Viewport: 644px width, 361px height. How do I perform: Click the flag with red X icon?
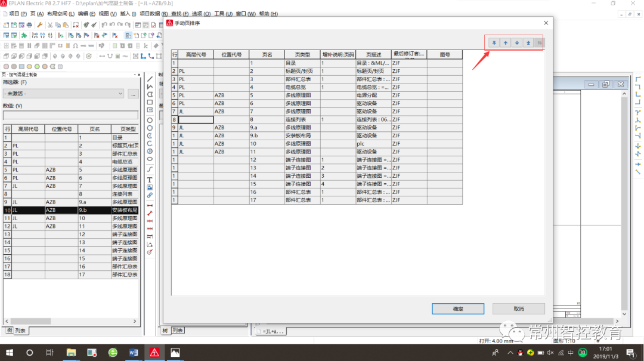click(115, 35)
